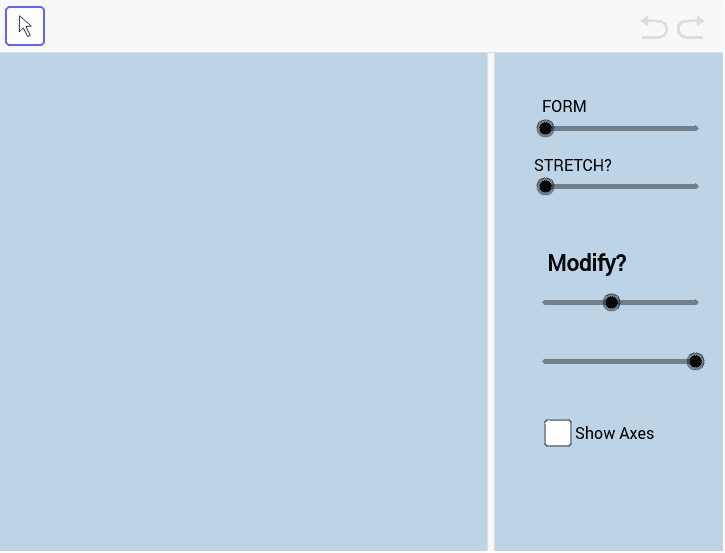Click the "Show Axes" label text
The width and height of the screenshot is (725, 553).
(614, 433)
